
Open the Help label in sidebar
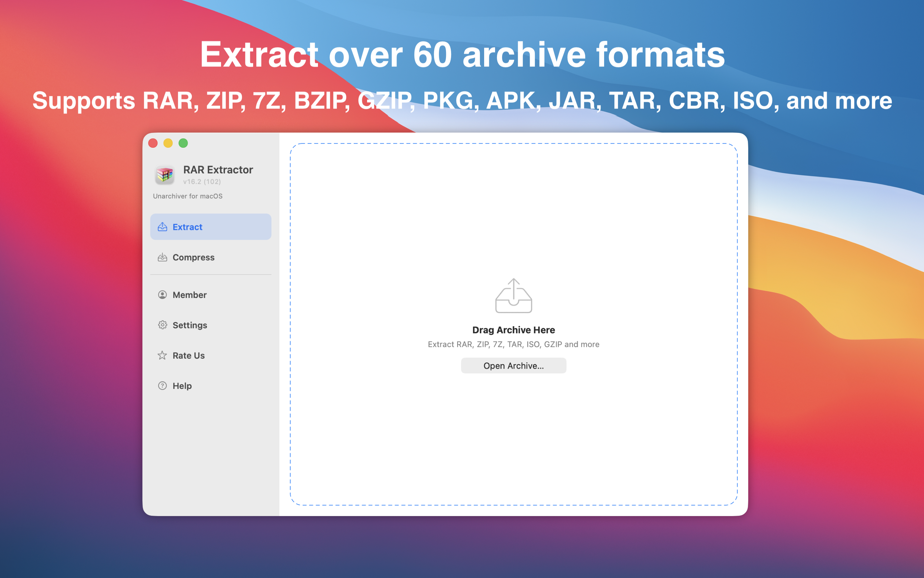tap(182, 386)
